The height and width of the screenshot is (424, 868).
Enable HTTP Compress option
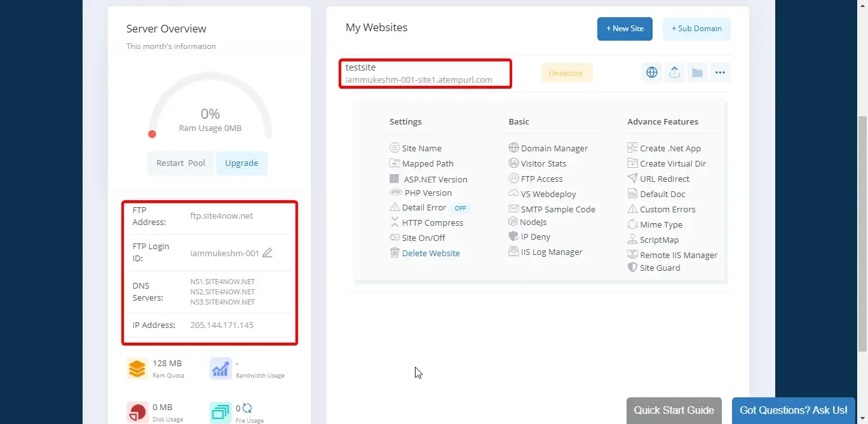433,222
